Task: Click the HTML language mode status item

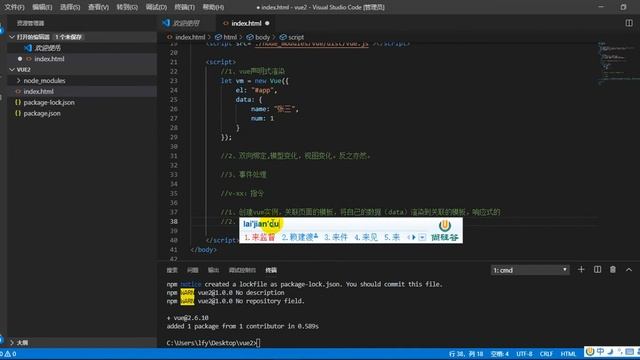Action: (568, 354)
